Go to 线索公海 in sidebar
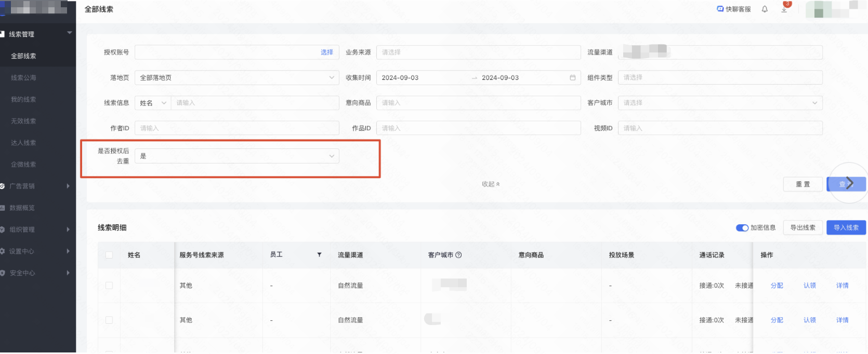The height and width of the screenshot is (354, 868). pos(23,78)
